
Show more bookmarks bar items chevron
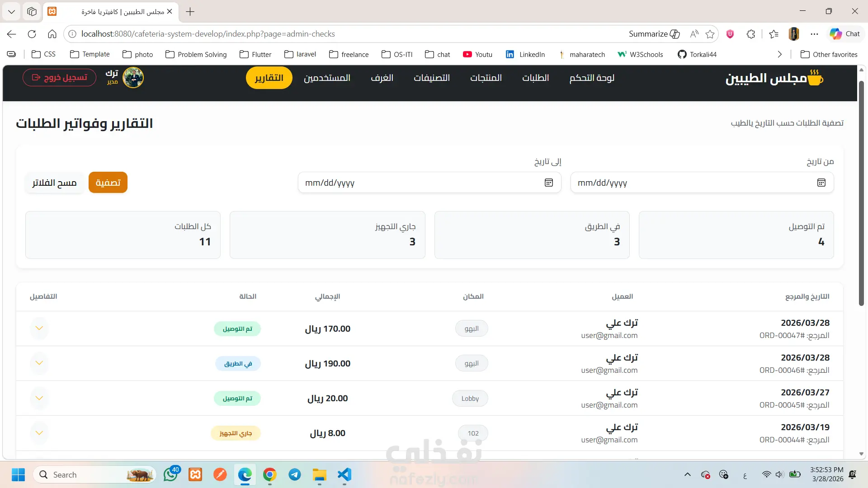(779, 54)
